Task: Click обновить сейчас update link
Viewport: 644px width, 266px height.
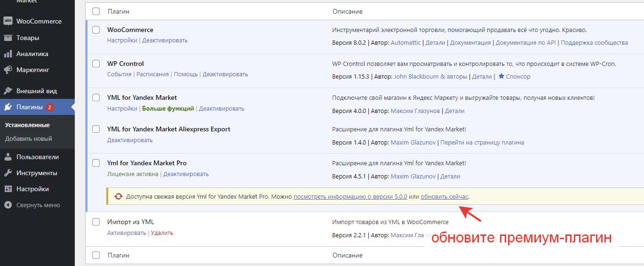Action: coord(444,197)
